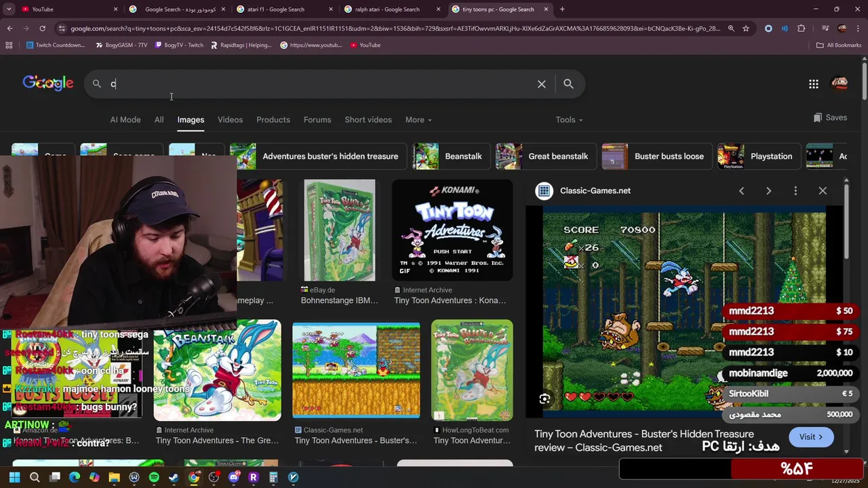Go to Google home via the logo
Viewport: 868px width, 488px height.
(47, 83)
